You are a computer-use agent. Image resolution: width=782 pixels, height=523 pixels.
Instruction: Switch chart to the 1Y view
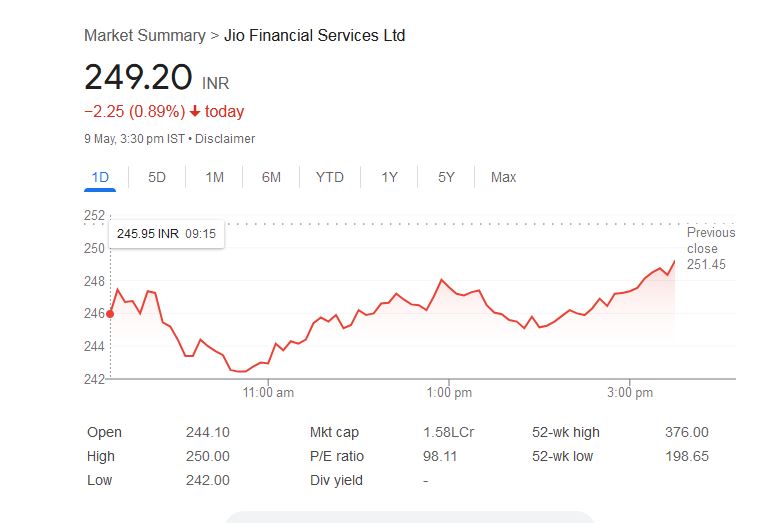pos(389,177)
